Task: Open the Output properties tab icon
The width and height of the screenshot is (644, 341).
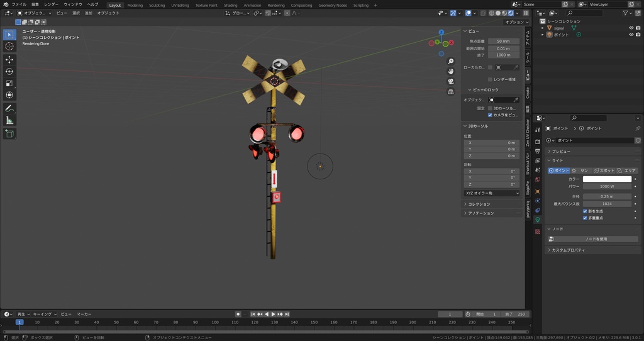Action: pyautogui.click(x=538, y=151)
